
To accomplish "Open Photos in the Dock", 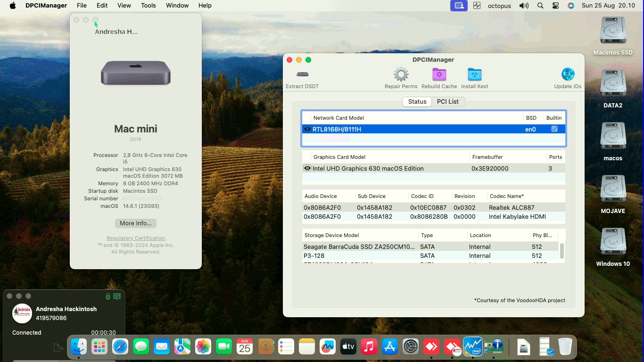I will click(203, 347).
